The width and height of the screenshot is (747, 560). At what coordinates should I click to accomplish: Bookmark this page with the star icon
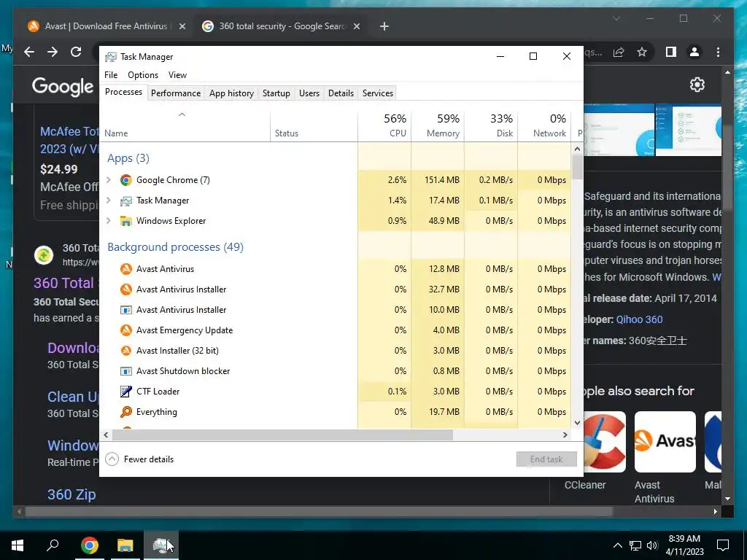point(642,52)
